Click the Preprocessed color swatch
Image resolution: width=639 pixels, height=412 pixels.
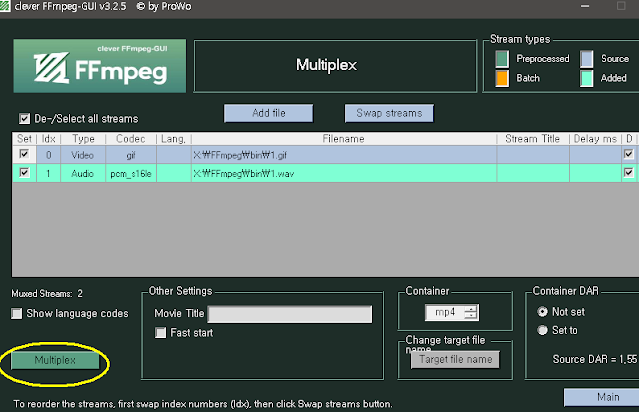pos(502,59)
